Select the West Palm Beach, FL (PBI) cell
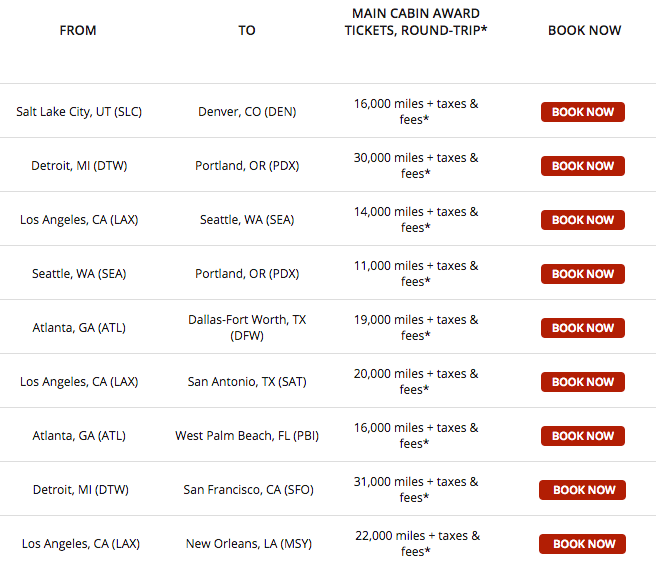The width and height of the screenshot is (656, 567). point(247,436)
